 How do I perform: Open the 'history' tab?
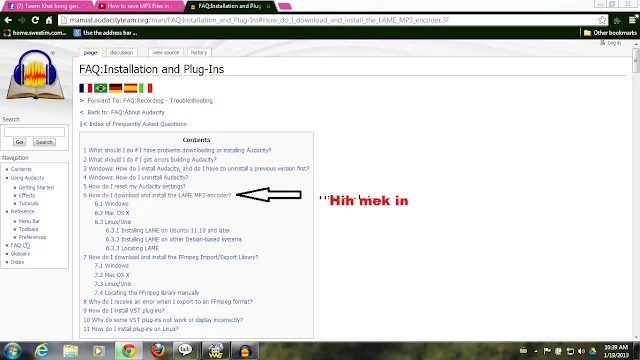199,52
